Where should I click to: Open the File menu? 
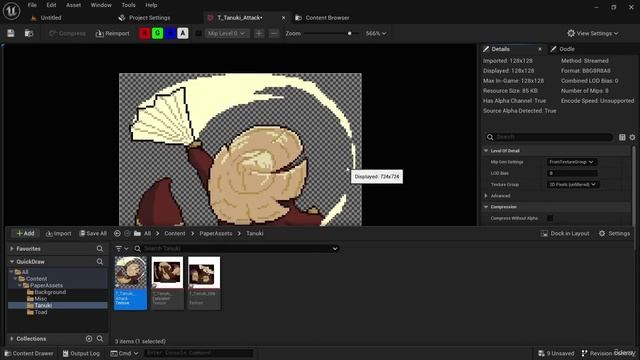point(32,5)
